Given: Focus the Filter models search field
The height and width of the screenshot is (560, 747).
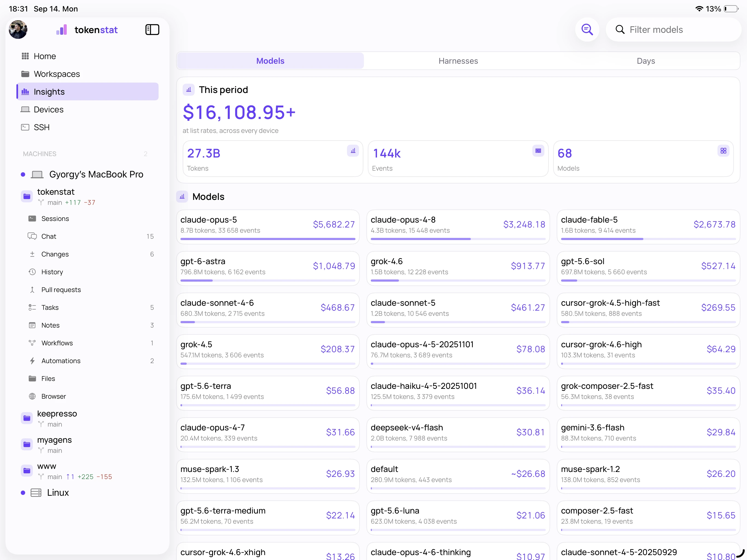Looking at the screenshot, I should point(673,30).
